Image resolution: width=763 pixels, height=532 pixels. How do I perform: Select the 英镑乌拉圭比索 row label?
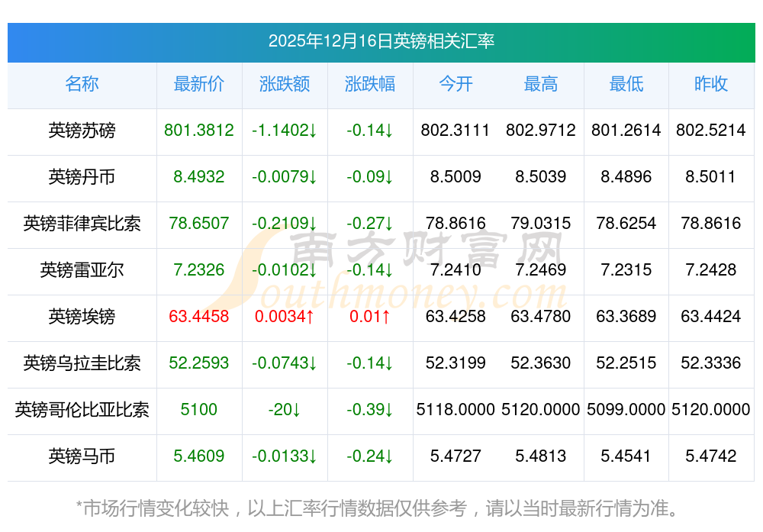[82, 363]
